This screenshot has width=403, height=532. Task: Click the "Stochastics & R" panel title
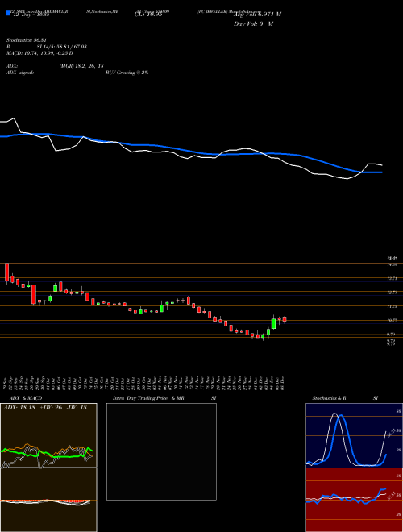[330, 398]
